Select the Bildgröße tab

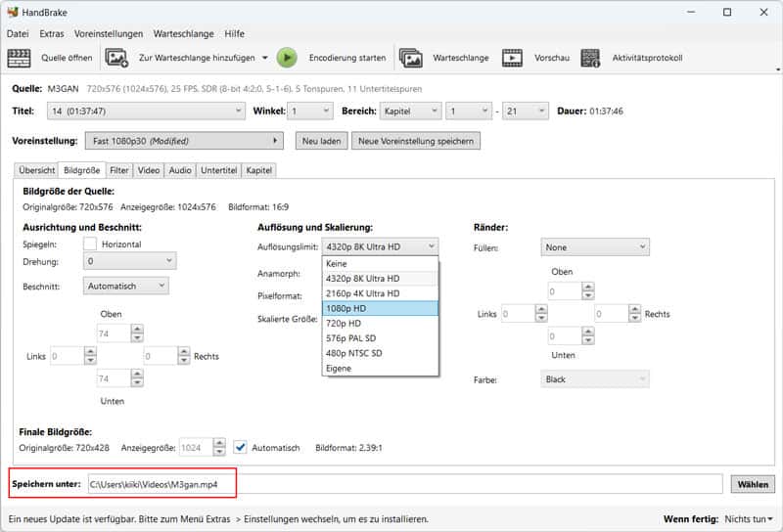pos(82,170)
